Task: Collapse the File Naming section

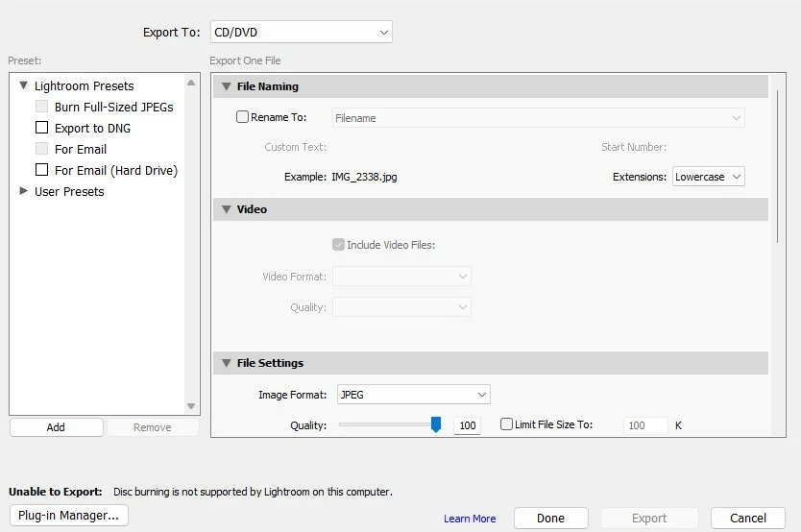Action: [x=227, y=86]
